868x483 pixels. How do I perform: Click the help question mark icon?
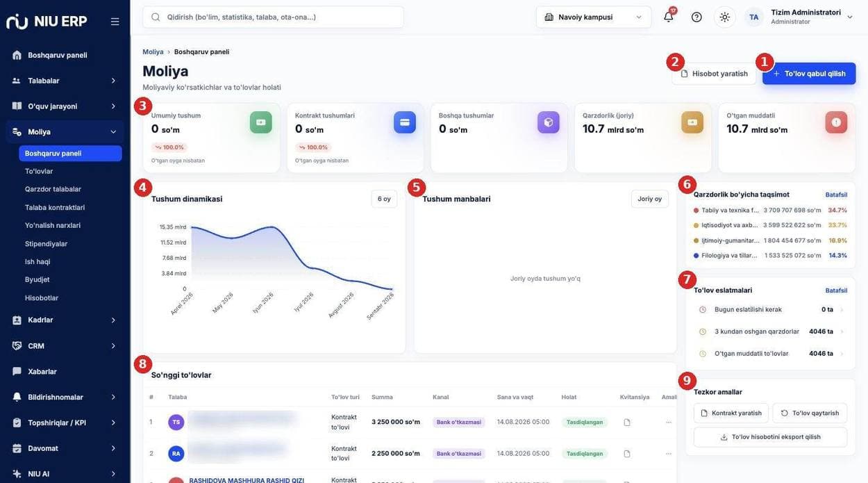[696, 17]
